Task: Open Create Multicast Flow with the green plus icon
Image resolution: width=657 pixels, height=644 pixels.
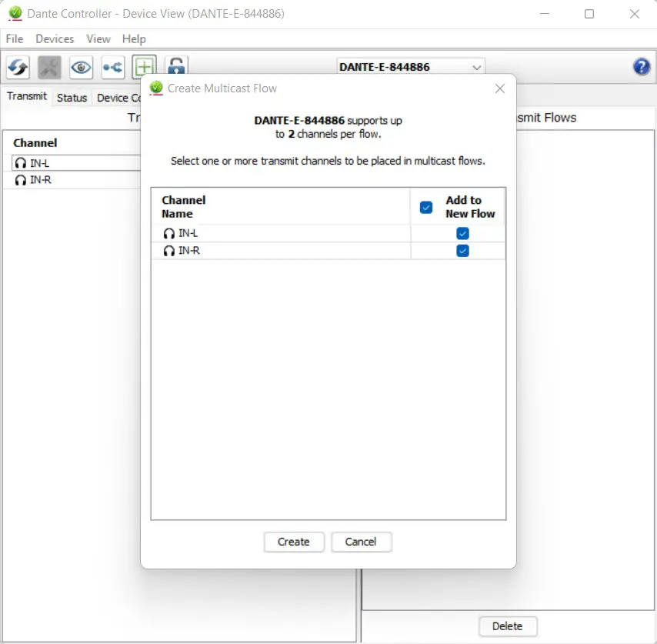Action: (144, 67)
